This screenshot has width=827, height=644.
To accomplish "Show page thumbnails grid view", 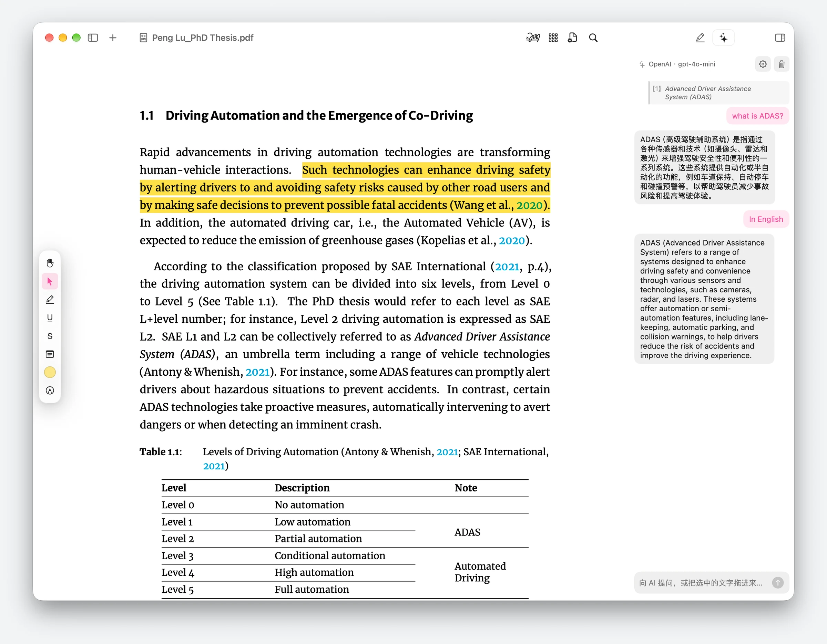I will coord(553,38).
